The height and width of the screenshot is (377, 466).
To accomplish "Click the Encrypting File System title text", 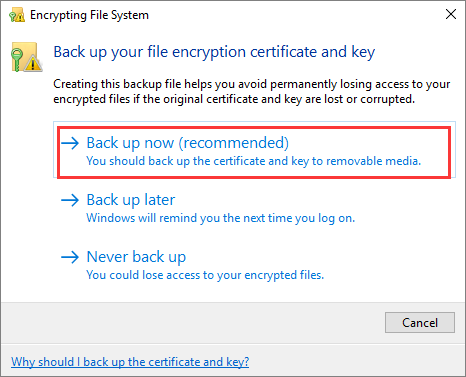I will tap(89, 15).
